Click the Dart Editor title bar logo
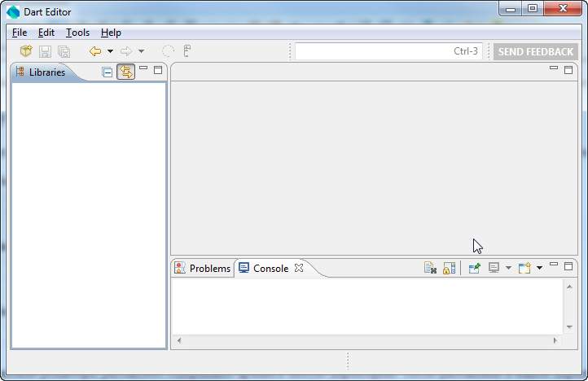Viewport: 588px width, 381px height. pyautogui.click(x=13, y=12)
